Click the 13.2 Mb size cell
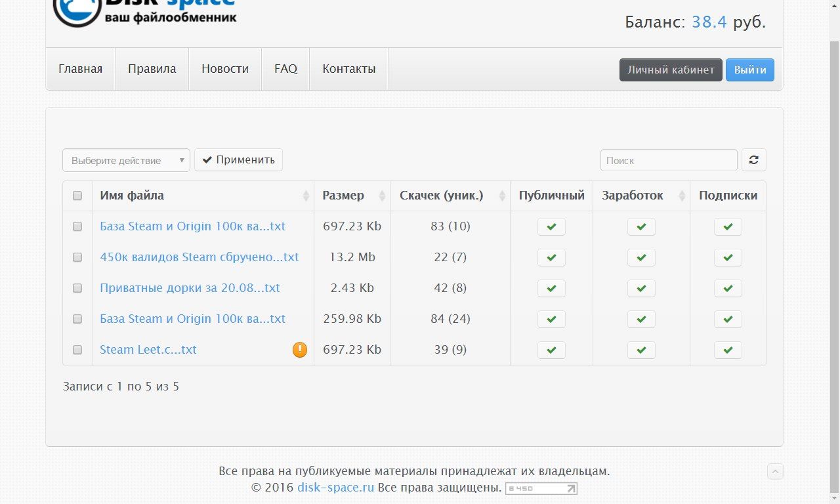The image size is (840, 504). point(352,257)
